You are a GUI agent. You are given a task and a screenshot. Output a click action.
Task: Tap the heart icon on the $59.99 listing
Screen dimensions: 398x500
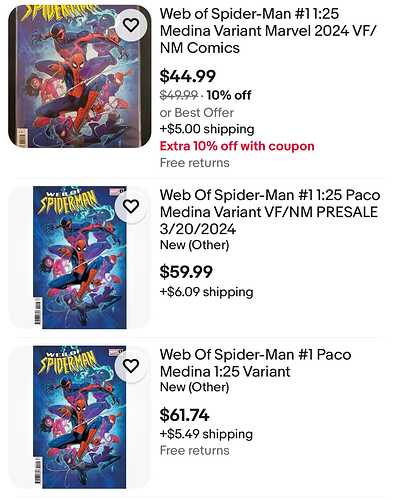click(131, 206)
